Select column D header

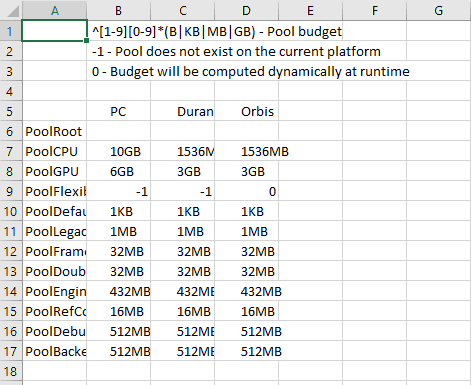pos(246,10)
